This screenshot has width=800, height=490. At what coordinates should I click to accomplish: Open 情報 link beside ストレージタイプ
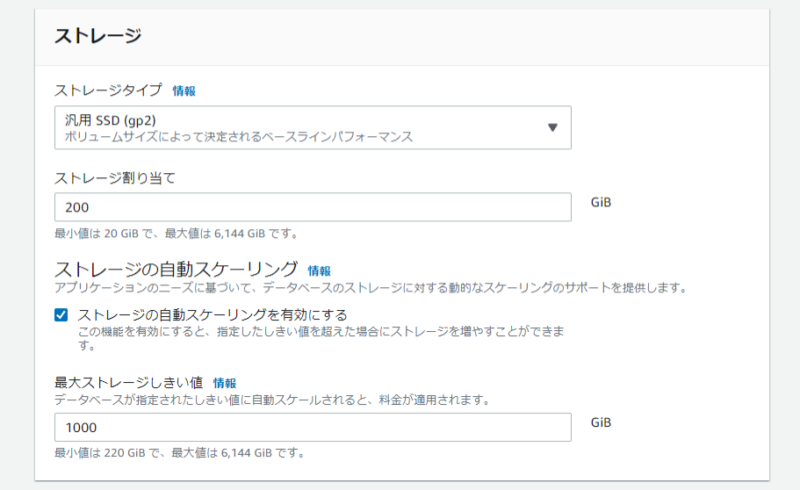pyautogui.click(x=184, y=91)
